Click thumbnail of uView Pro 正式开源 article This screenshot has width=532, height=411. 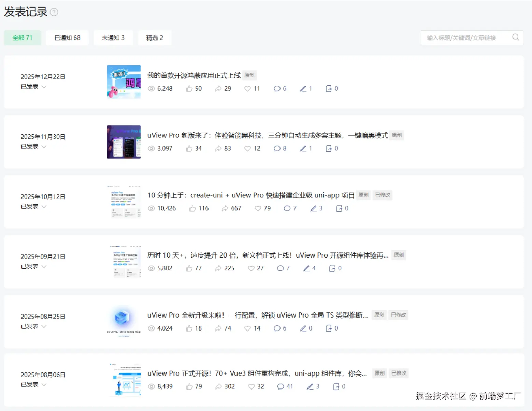point(124,380)
